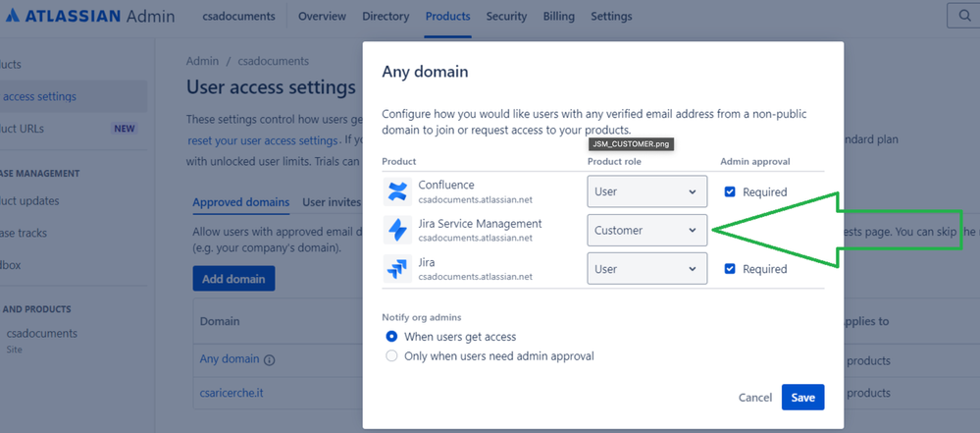
Task: Click csadocuments breadcrumb link
Action: pos(274,61)
